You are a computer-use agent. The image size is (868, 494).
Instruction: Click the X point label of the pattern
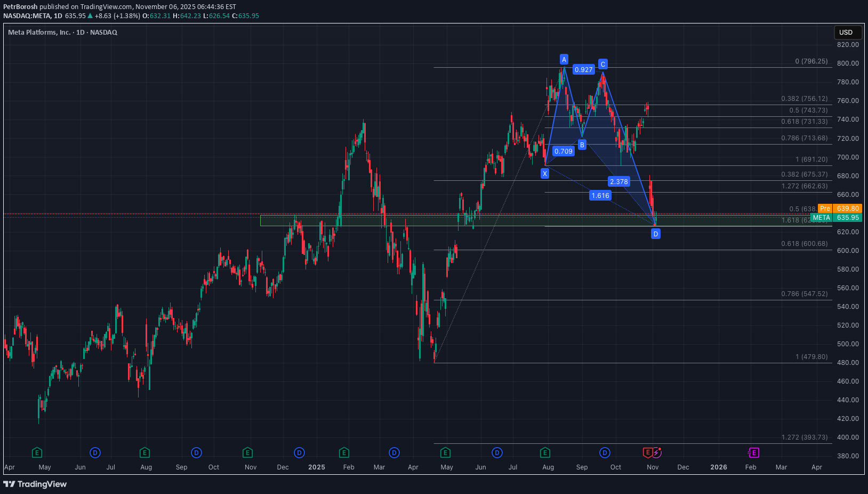pyautogui.click(x=544, y=173)
